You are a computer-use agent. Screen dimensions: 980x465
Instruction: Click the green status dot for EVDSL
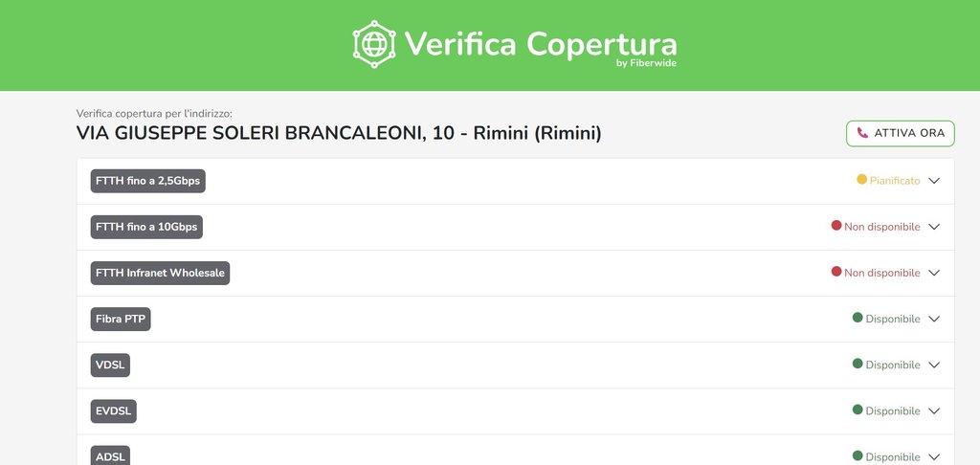click(857, 410)
